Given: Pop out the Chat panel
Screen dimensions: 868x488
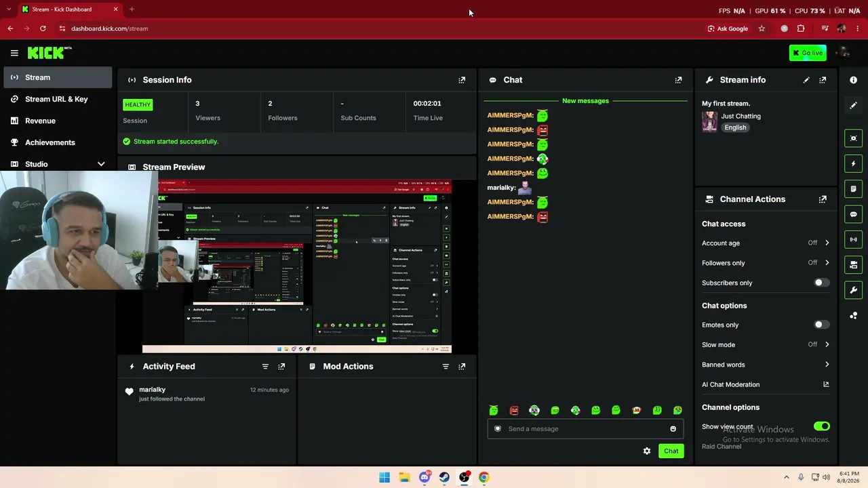Looking at the screenshot, I should (x=678, y=80).
